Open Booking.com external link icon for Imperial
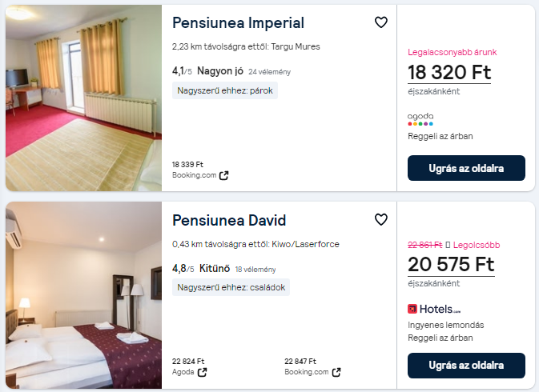This screenshot has width=539, height=392. tap(224, 175)
